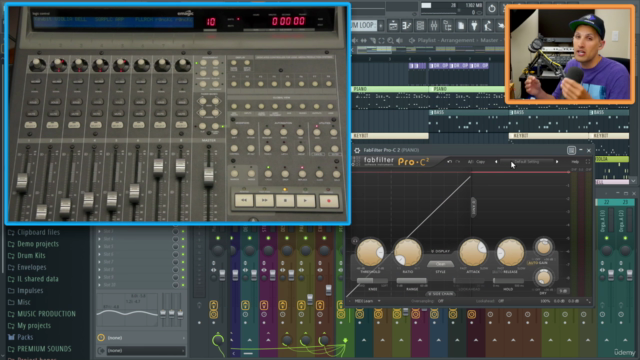
Task: Open the Demo projects browser folder
Action: pos(38,244)
